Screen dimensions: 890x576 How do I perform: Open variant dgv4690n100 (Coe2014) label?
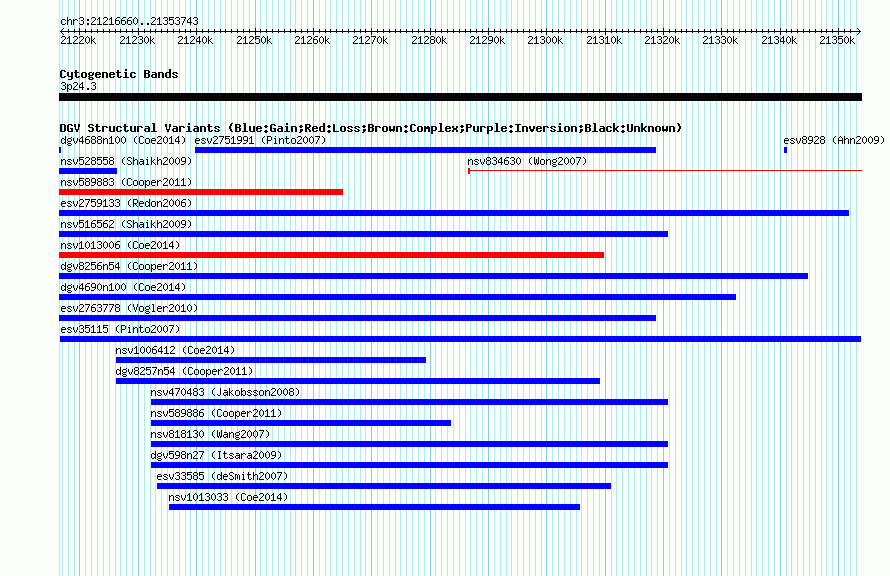tap(123, 287)
